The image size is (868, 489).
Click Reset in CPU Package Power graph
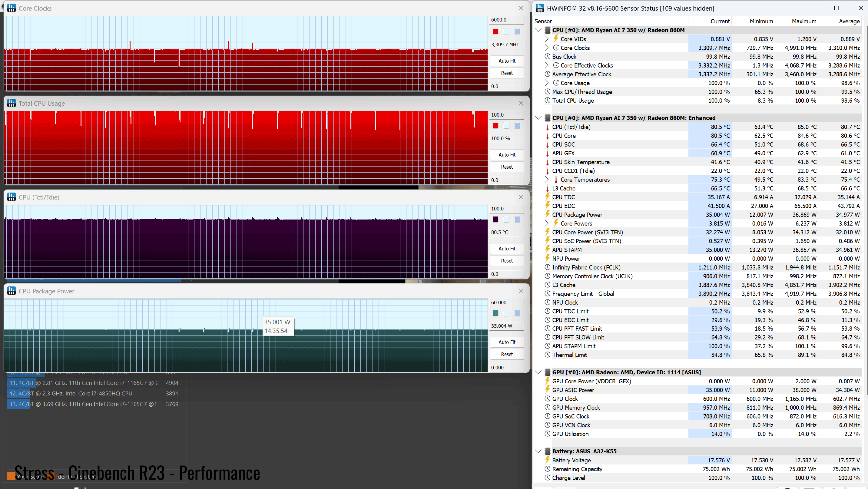coord(507,354)
